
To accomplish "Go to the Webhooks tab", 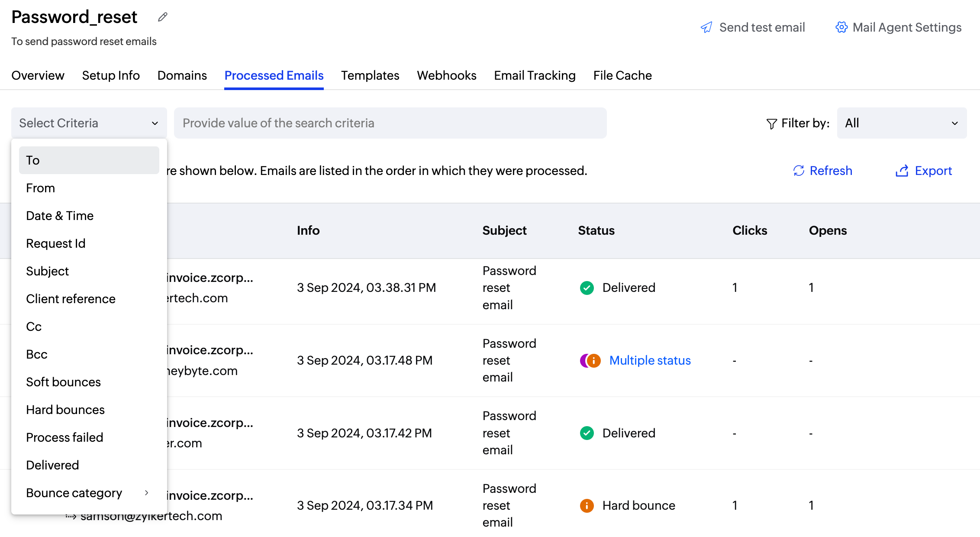I will click(x=446, y=75).
